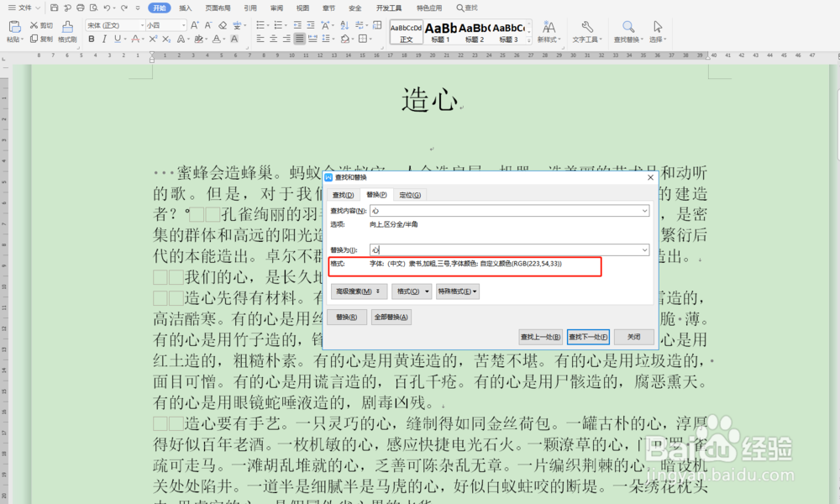840x504 pixels.
Task: Click the Save icon in quick access bar
Action: pyautogui.click(x=54, y=8)
